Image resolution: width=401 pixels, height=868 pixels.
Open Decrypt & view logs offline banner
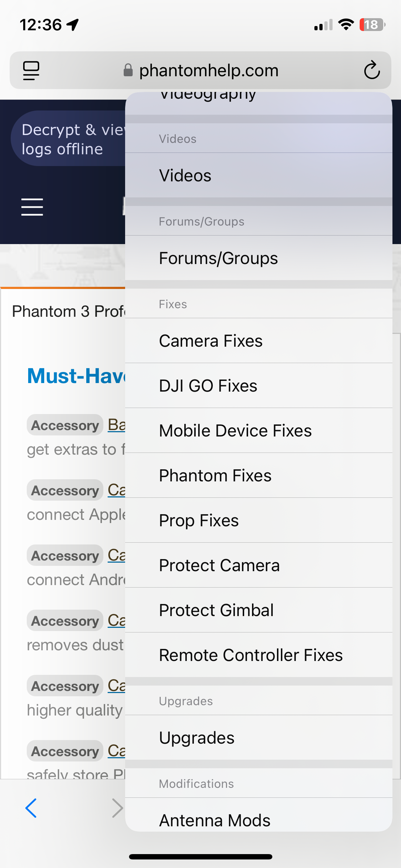click(x=68, y=139)
